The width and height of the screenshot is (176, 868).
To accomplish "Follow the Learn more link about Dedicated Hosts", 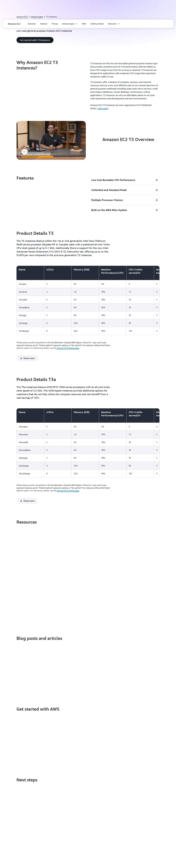I will (x=103, y=108).
